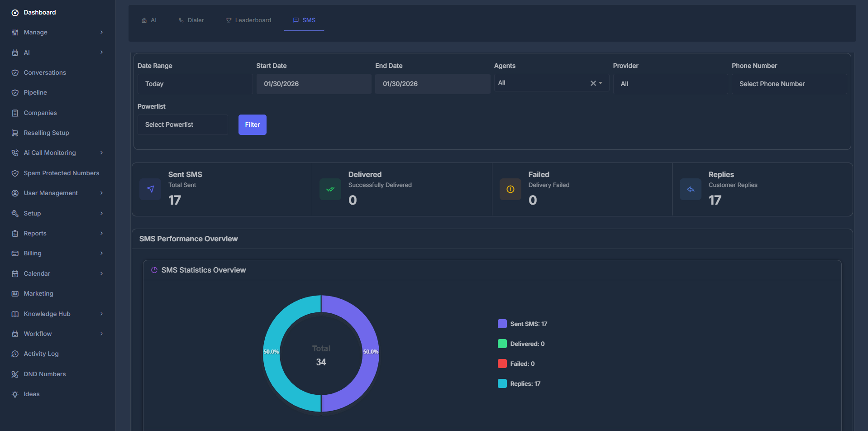Click the Delivered double-check icon
Image resolution: width=868 pixels, height=431 pixels.
330,189
